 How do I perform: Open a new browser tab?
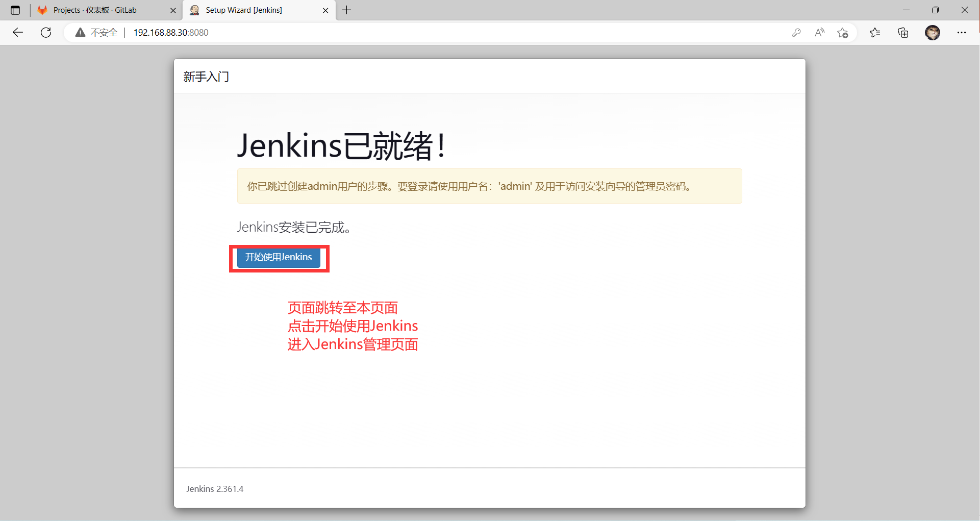pyautogui.click(x=347, y=10)
